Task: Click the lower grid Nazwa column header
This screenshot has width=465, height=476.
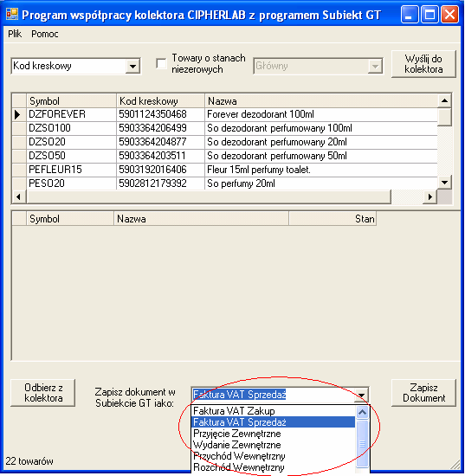Action: click(201, 219)
